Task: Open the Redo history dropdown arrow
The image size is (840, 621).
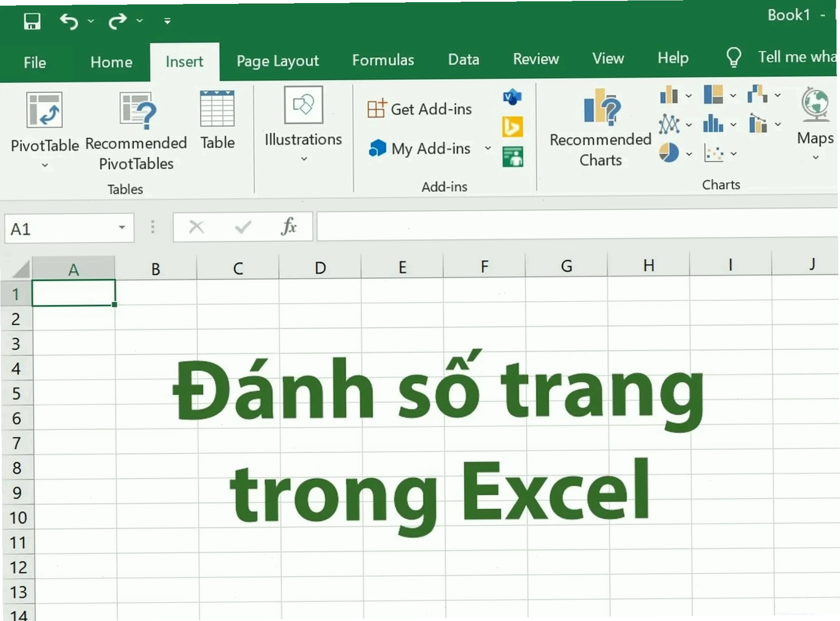Action: 139,20
